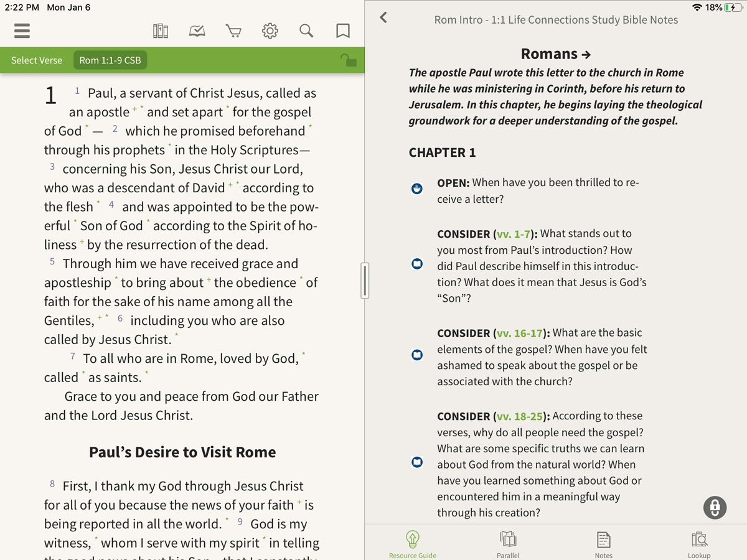The width and height of the screenshot is (747, 560).
Task: Tap the battery status indicator
Action: pos(732,7)
